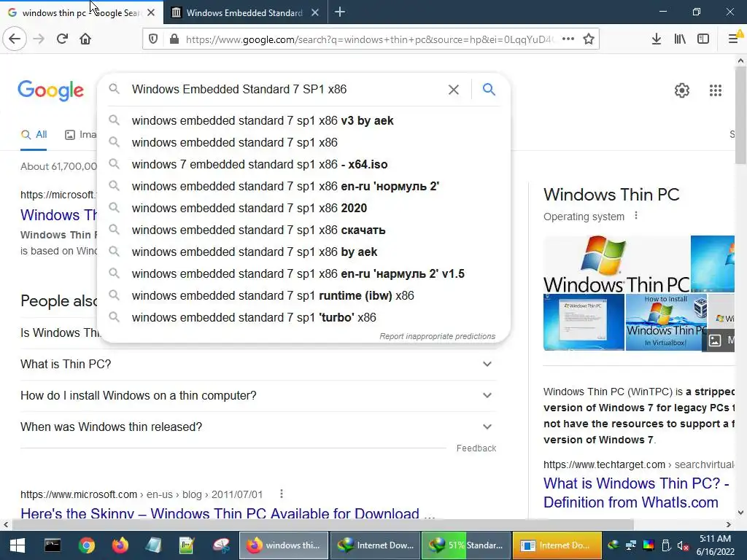This screenshot has height=560, width=747.
Task: Open the Firefox home page
Action: (x=85, y=39)
